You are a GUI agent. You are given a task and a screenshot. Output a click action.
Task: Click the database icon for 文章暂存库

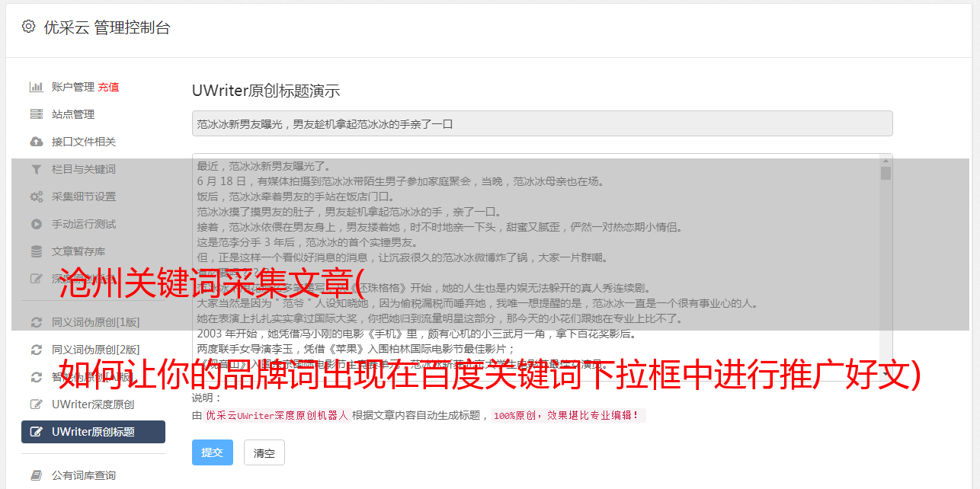36,251
